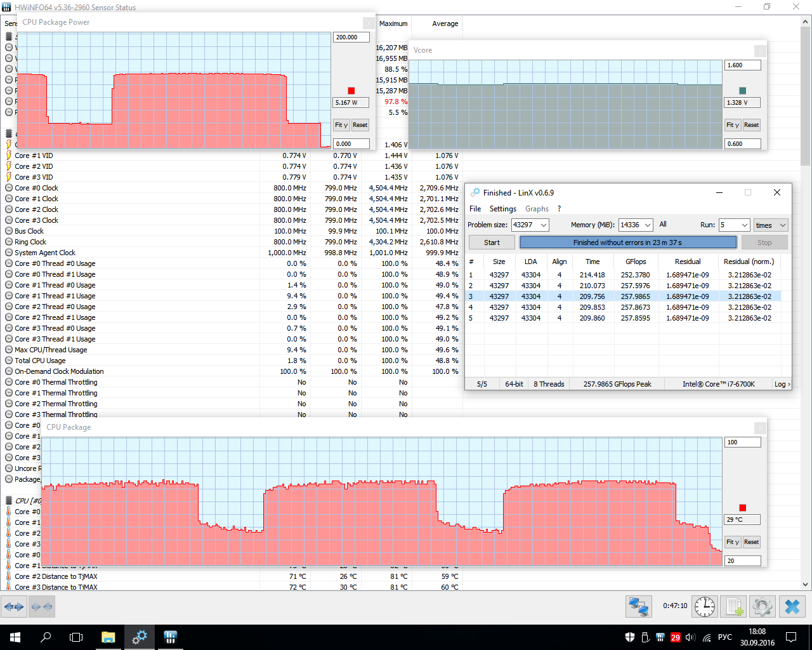Open the network remote center icon
The width and height of the screenshot is (812, 650).
point(638,607)
